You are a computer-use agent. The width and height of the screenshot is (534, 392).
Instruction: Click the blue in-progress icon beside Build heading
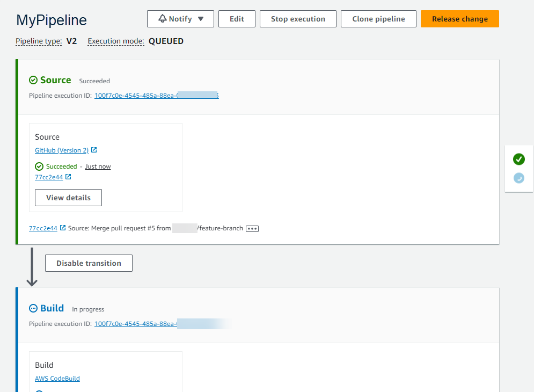34,308
